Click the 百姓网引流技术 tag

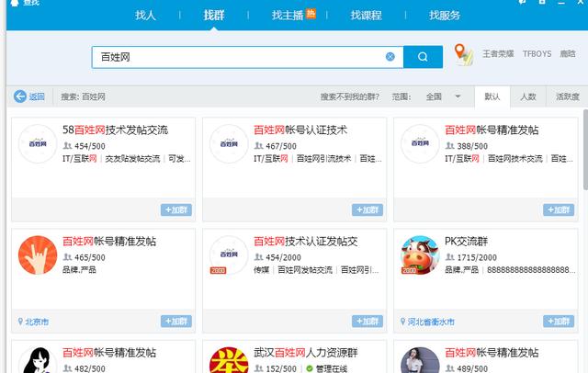(x=323, y=159)
